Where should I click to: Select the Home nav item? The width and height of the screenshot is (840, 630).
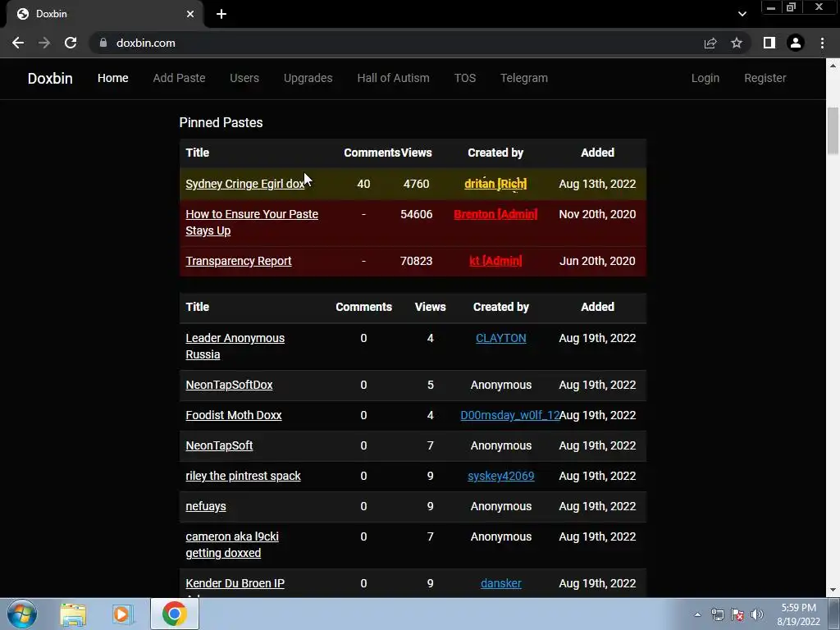point(112,78)
